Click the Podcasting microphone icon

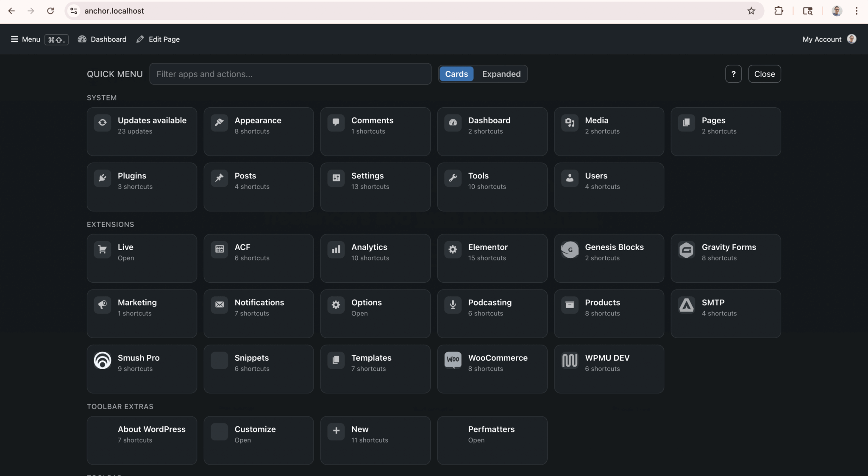(x=453, y=305)
